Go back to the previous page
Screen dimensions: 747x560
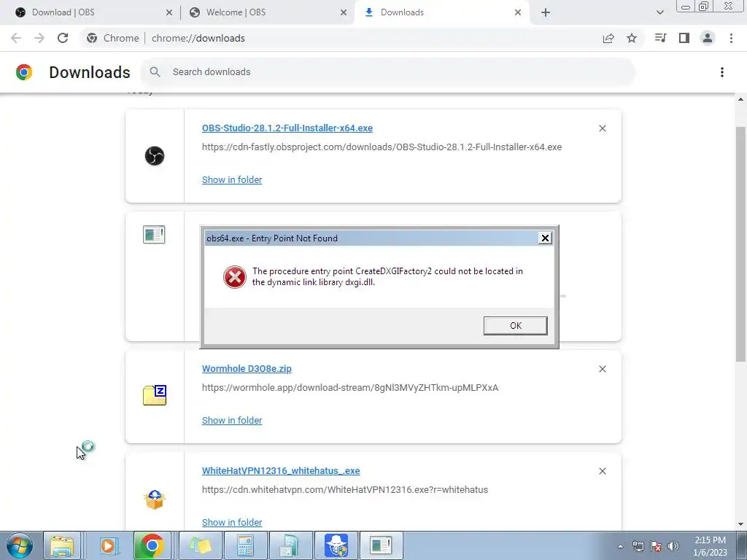[x=16, y=38]
